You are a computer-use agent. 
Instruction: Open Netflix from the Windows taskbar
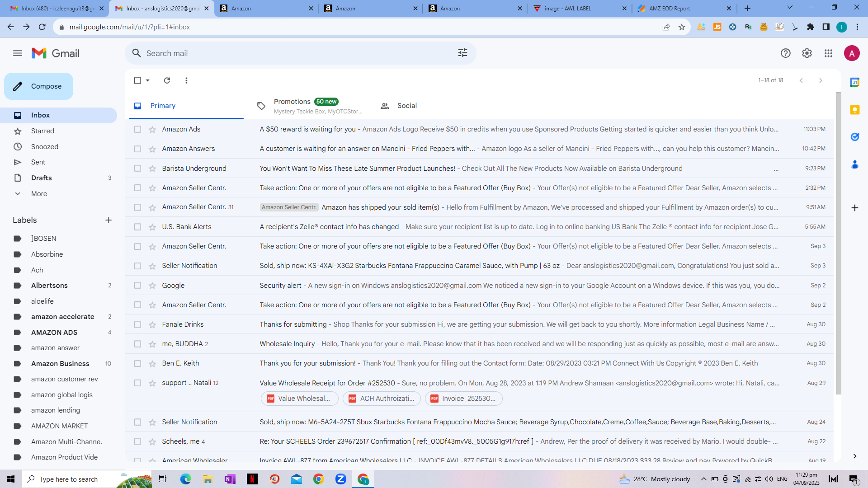[252, 479]
